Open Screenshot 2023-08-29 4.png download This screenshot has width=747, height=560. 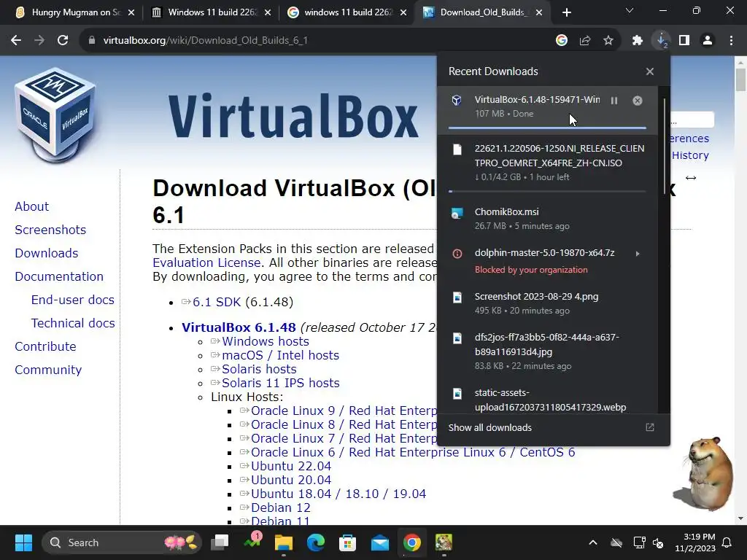[547, 303]
